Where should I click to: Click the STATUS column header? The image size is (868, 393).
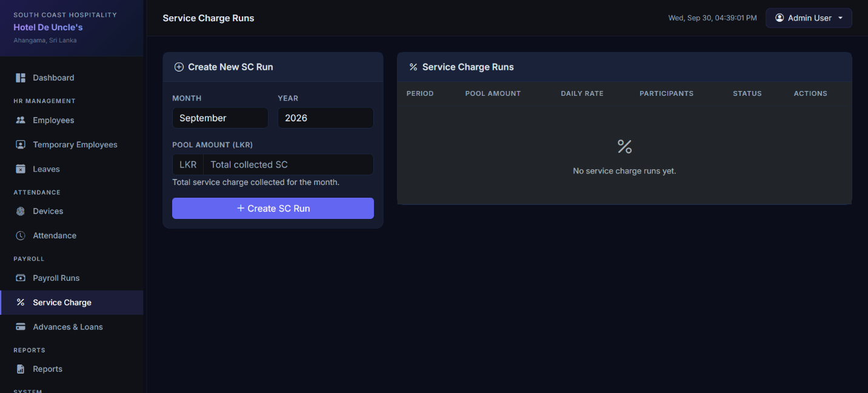point(747,93)
